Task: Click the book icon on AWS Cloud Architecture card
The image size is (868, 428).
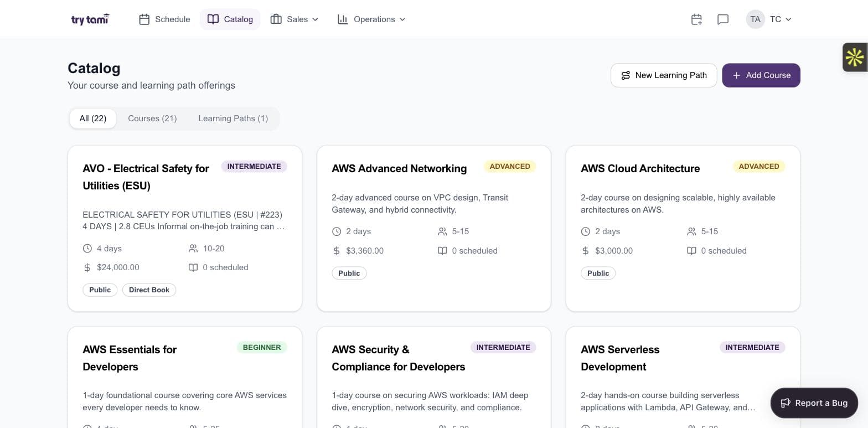Action: click(x=691, y=251)
